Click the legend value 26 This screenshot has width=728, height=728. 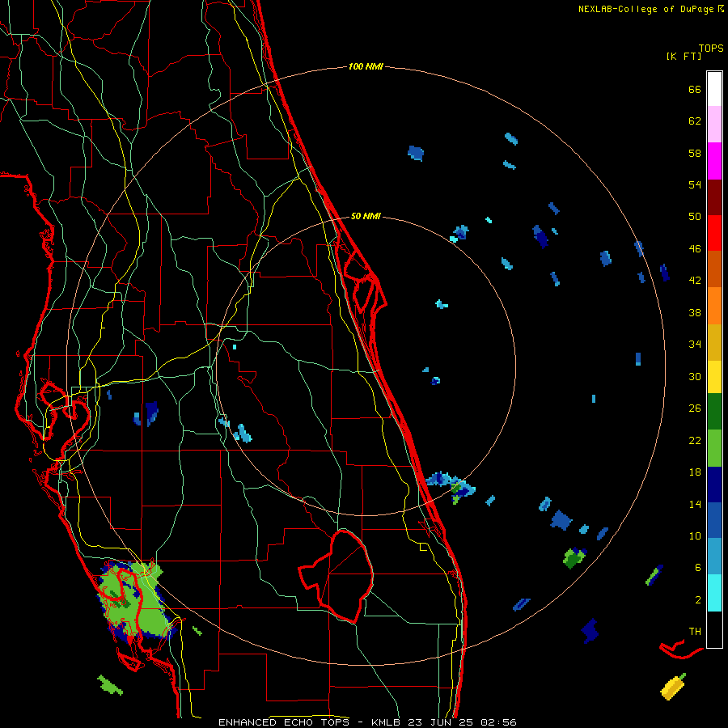[695, 408]
